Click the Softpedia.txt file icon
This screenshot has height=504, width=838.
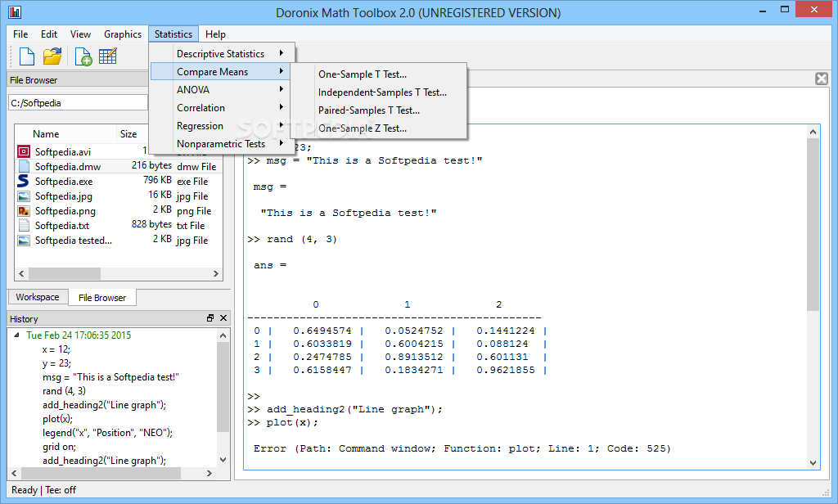24,225
